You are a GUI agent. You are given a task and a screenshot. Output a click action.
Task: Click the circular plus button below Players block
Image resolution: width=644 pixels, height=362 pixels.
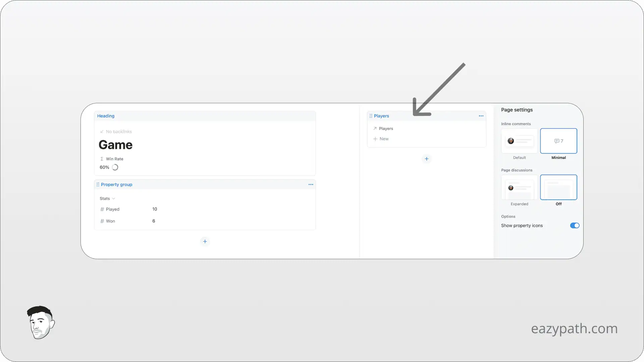click(x=426, y=159)
